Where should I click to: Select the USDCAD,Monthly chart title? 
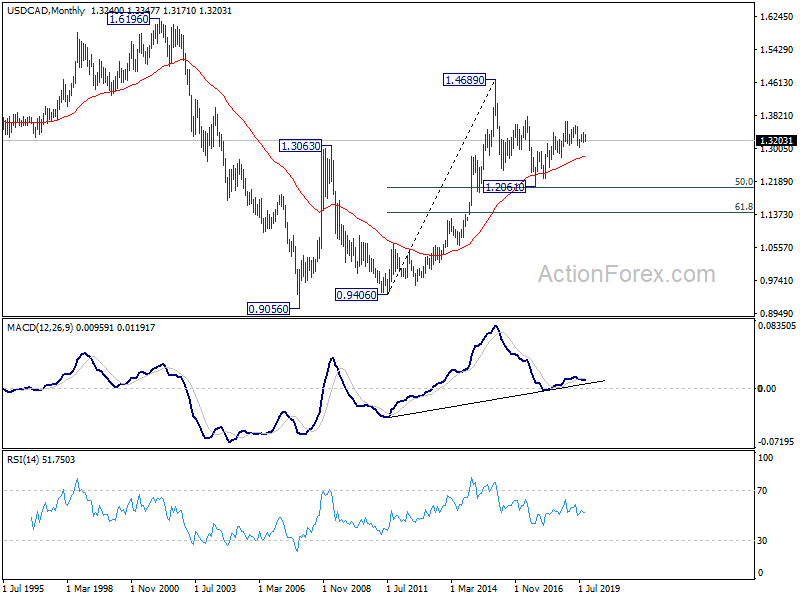[x=46, y=10]
